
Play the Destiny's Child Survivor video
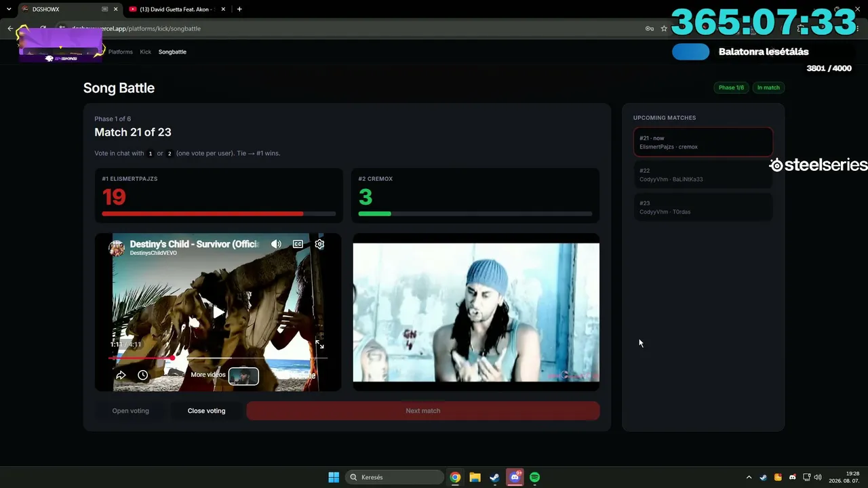[218, 312]
